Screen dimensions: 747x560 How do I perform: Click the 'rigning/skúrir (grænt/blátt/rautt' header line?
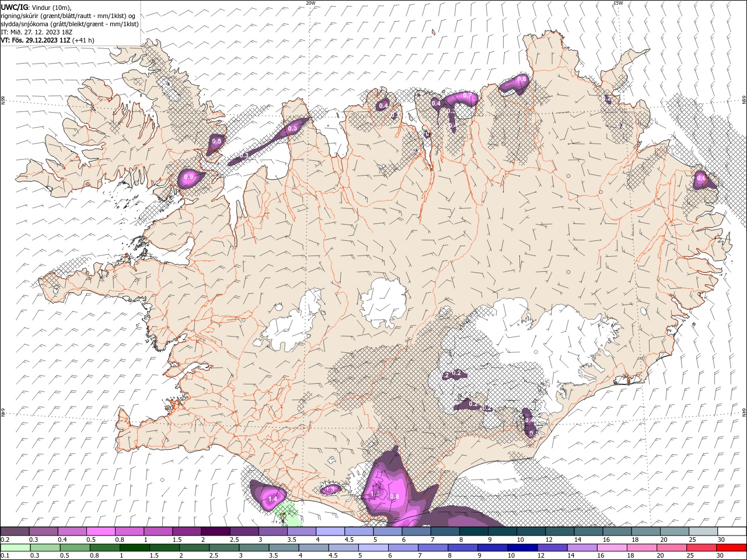pyautogui.click(x=68, y=16)
